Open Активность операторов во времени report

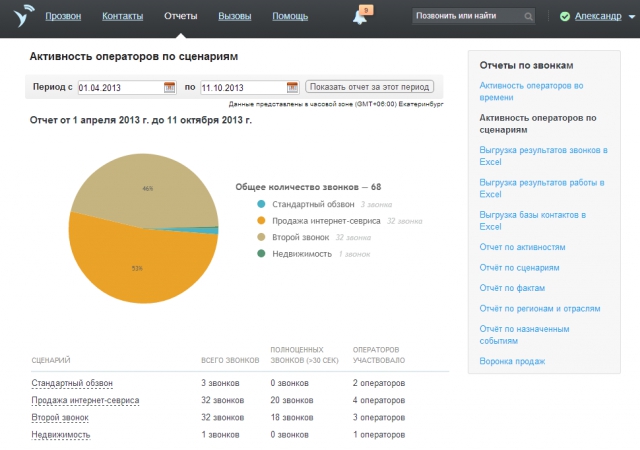[531, 91]
